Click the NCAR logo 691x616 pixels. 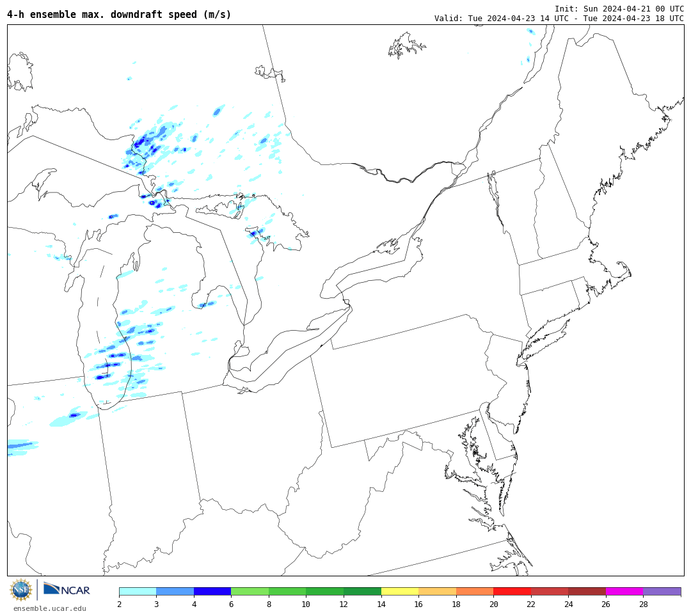coord(67,589)
